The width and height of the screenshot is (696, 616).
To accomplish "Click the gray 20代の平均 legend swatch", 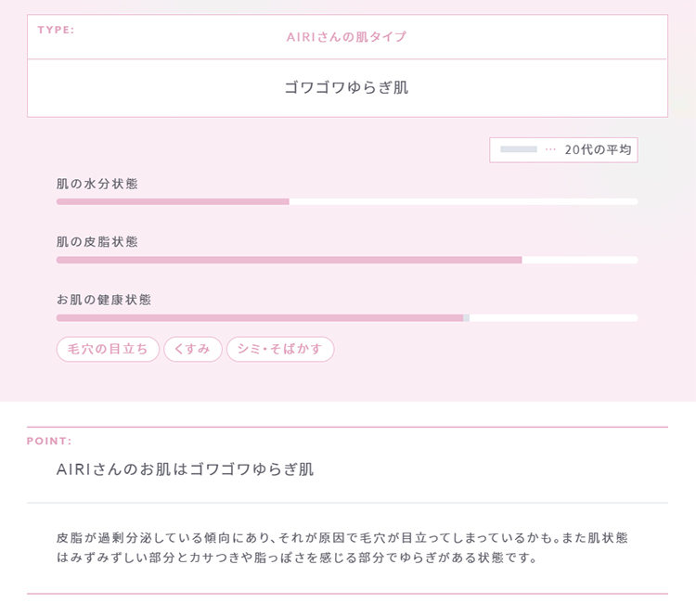I will point(519,149).
